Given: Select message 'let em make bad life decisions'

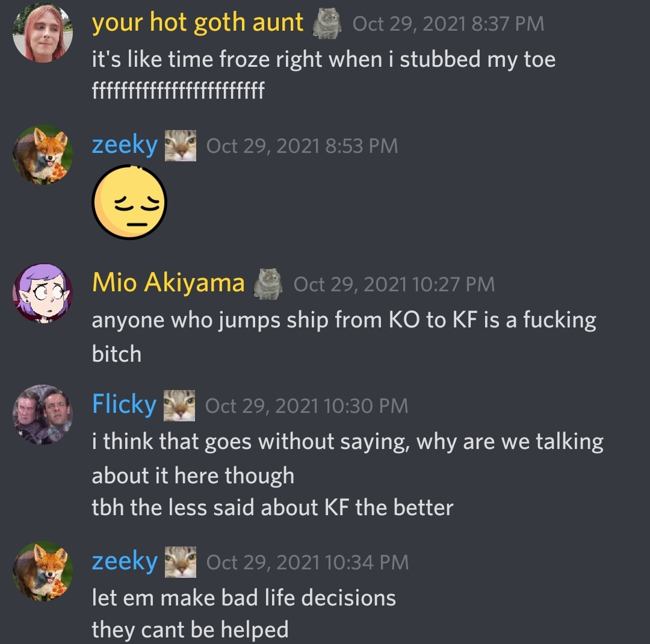Looking at the screenshot, I should coord(244,598).
